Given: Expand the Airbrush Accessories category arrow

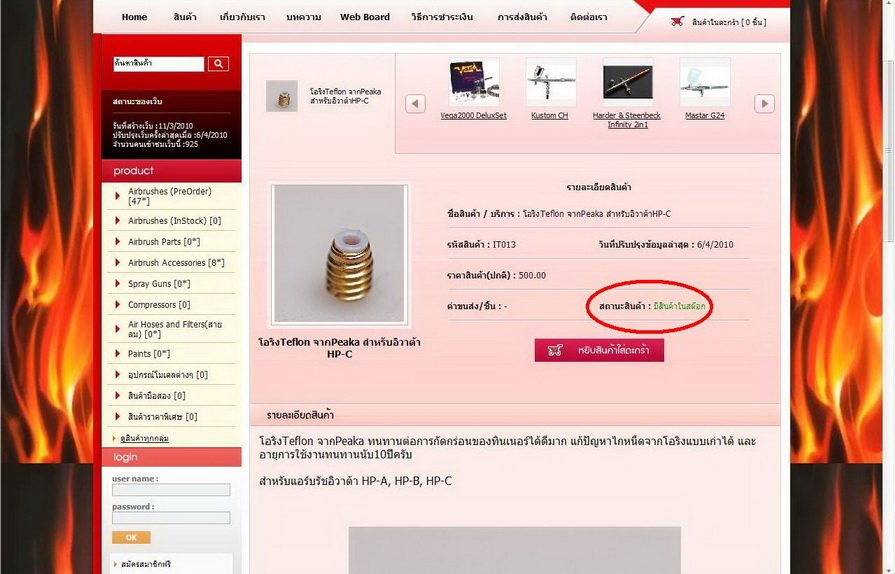Looking at the screenshot, I should coord(118,262).
